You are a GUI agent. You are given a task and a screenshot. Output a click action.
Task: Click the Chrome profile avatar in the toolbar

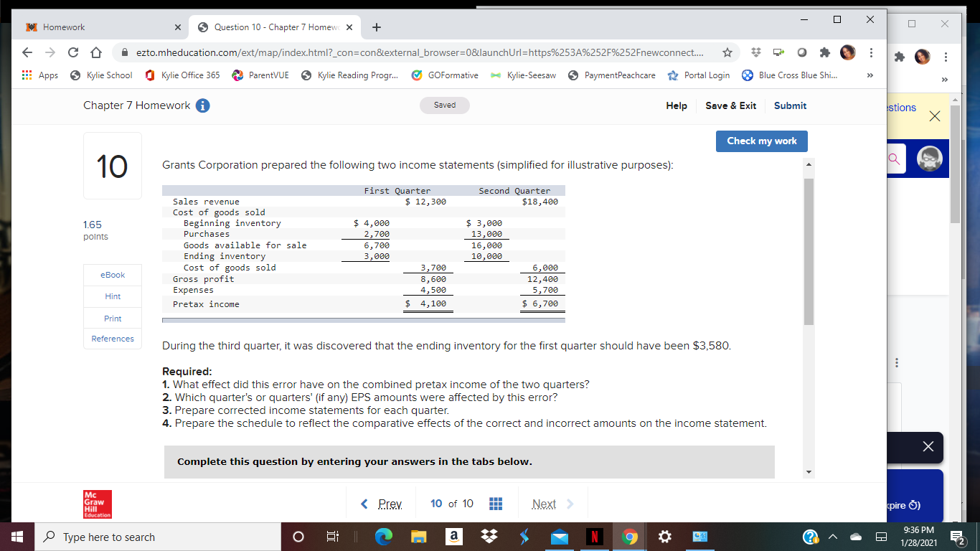tap(847, 53)
